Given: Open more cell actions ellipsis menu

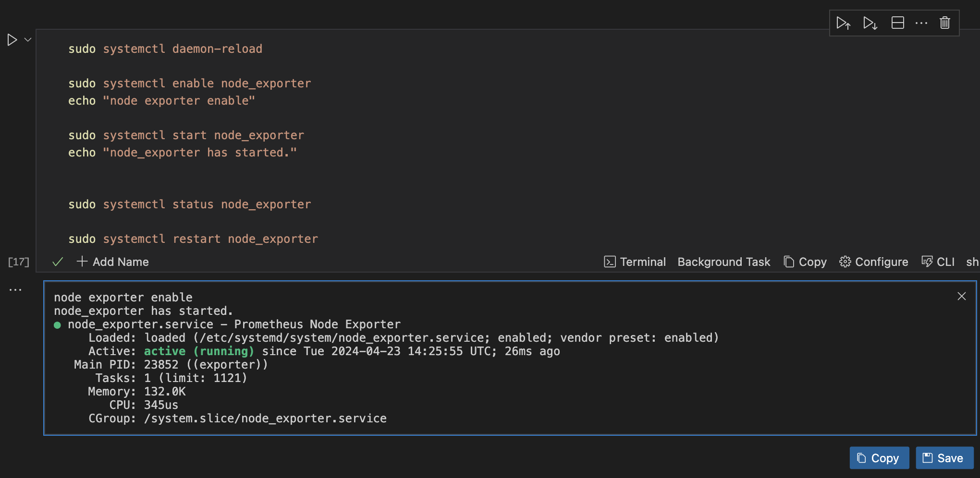Looking at the screenshot, I should (921, 23).
